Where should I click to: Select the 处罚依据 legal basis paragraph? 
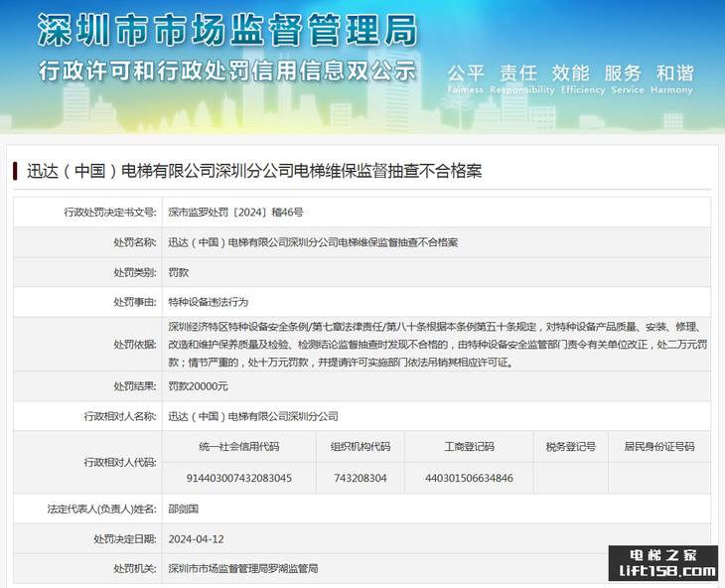point(437,345)
